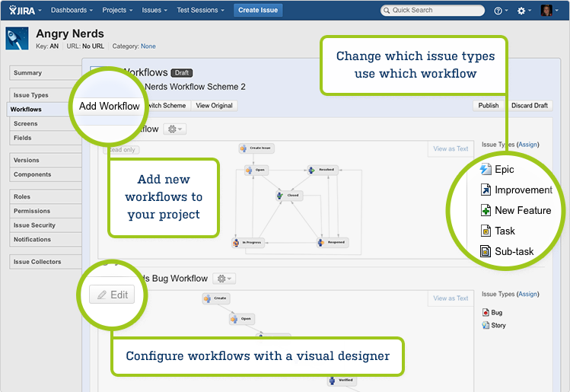Click View as Text for Bug Workflow

(x=451, y=298)
